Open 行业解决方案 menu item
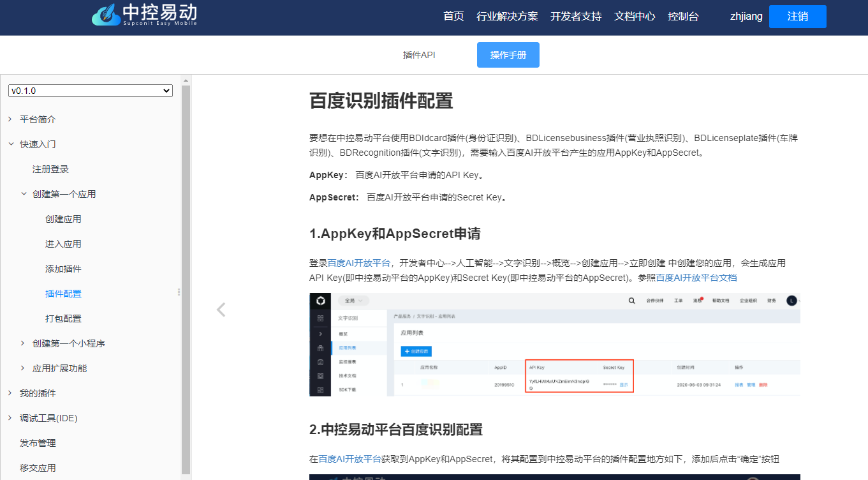The image size is (868, 480). coord(507,17)
